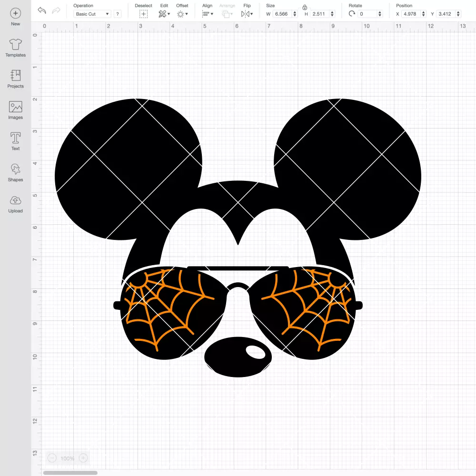Open the Offset tool
476x476 pixels.
tap(182, 14)
